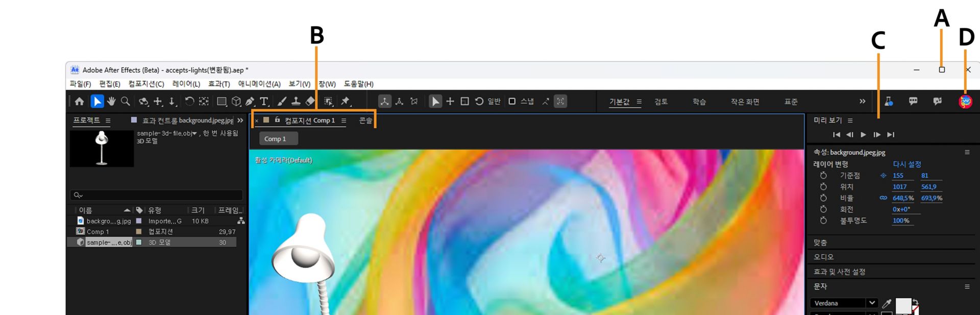
Task: Toggle the 비율 constrain proportions link
Action: click(883, 198)
